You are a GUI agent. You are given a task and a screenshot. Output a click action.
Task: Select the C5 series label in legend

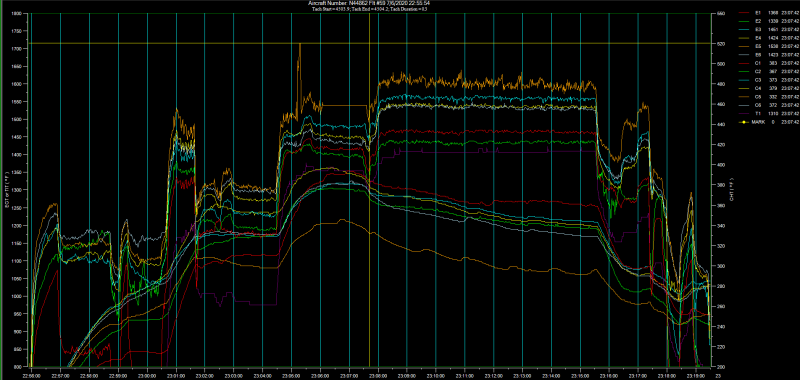point(758,97)
